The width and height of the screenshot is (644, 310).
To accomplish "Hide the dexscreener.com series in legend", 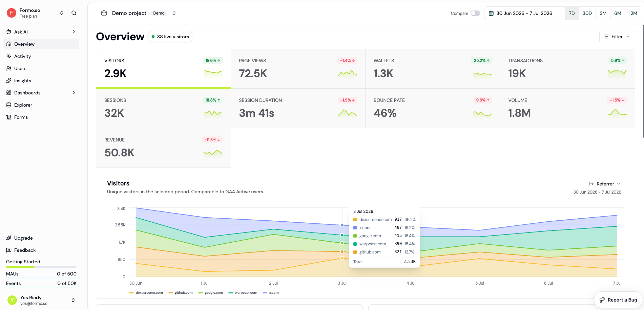I will click(x=146, y=293).
